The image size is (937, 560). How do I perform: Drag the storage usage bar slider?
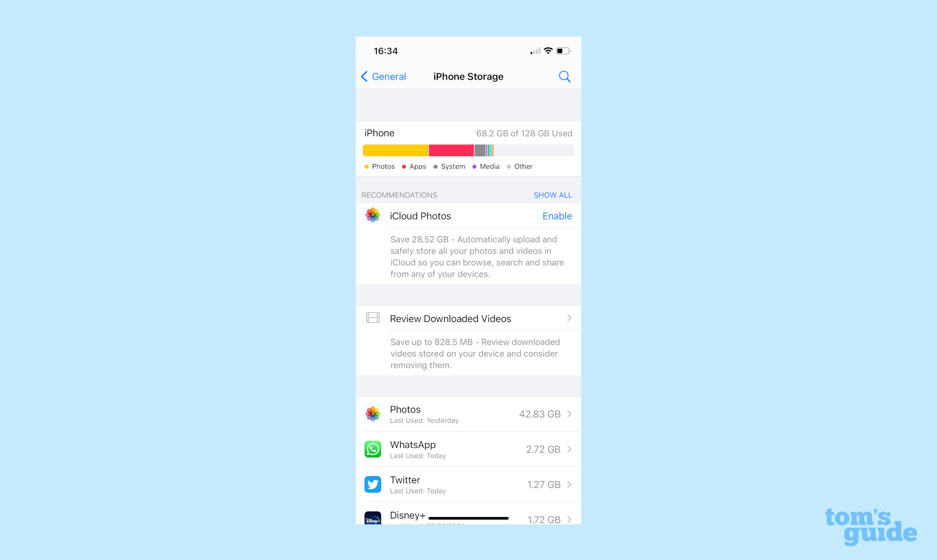point(468,150)
